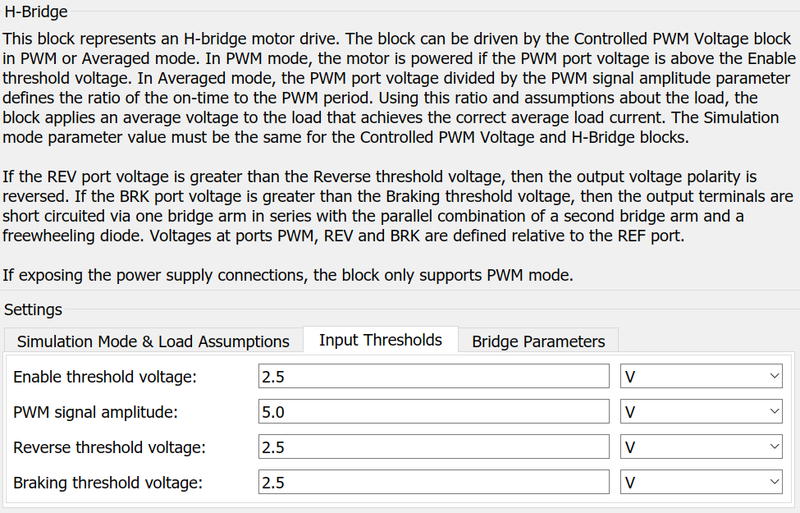Click the Settings section heading
The width and height of the screenshot is (800, 513).
[33, 309]
